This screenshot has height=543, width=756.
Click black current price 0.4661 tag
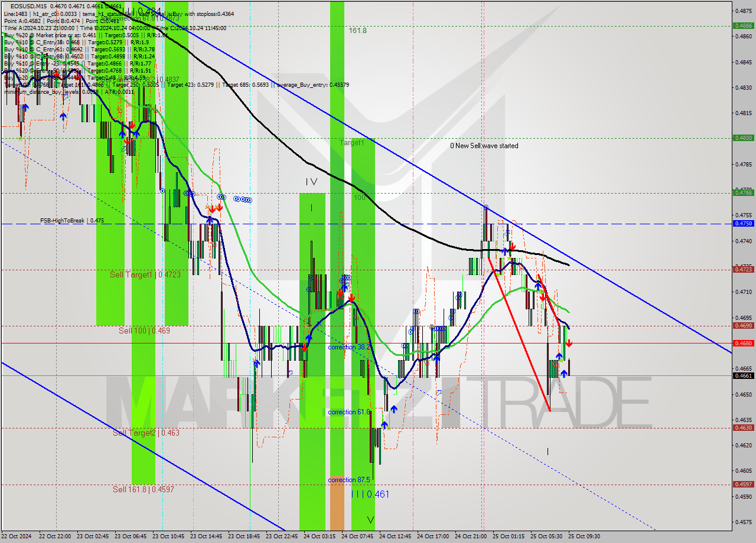pos(742,375)
